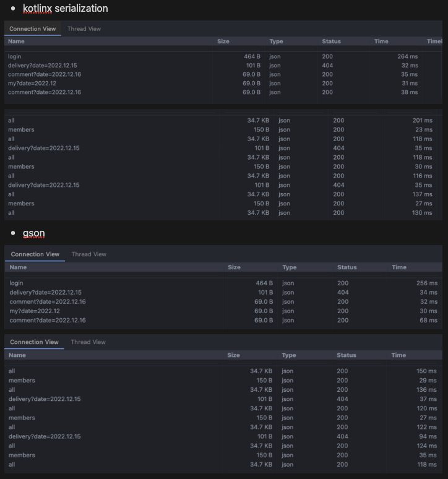Open Thread View tab directly below gson heading

pos(89,254)
